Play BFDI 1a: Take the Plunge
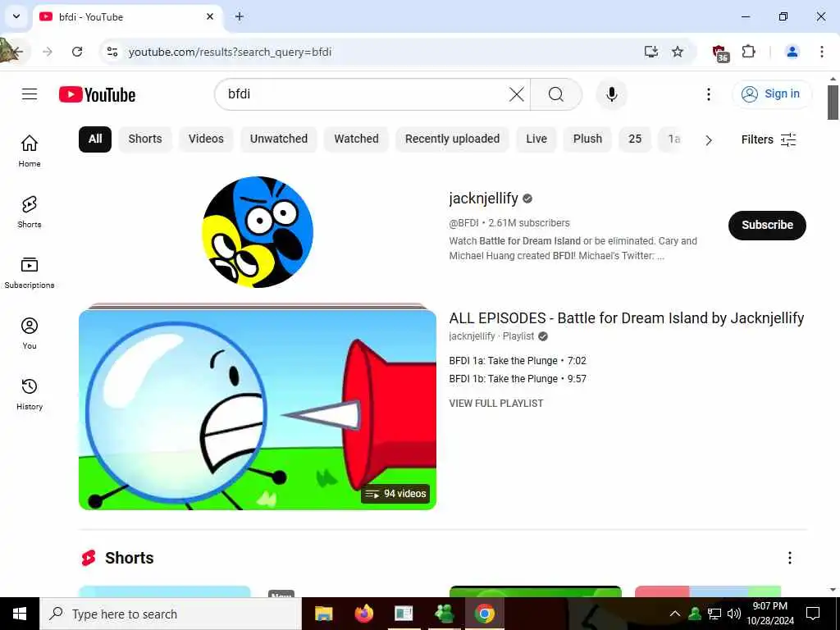 point(518,361)
